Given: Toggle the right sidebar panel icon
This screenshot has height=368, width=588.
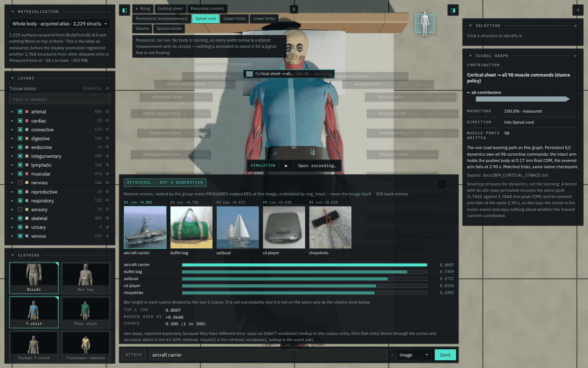Looking at the screenshot, I should [453, 10].
